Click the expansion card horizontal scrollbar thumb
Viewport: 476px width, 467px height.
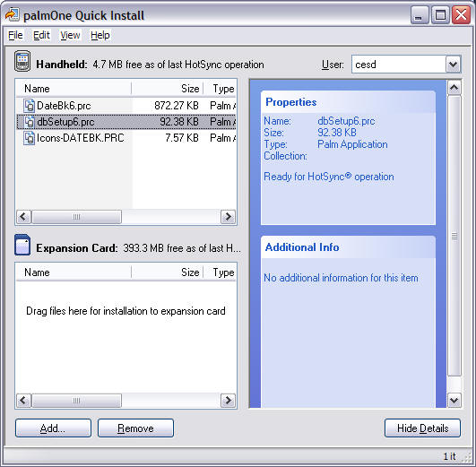tap(76, 401)
